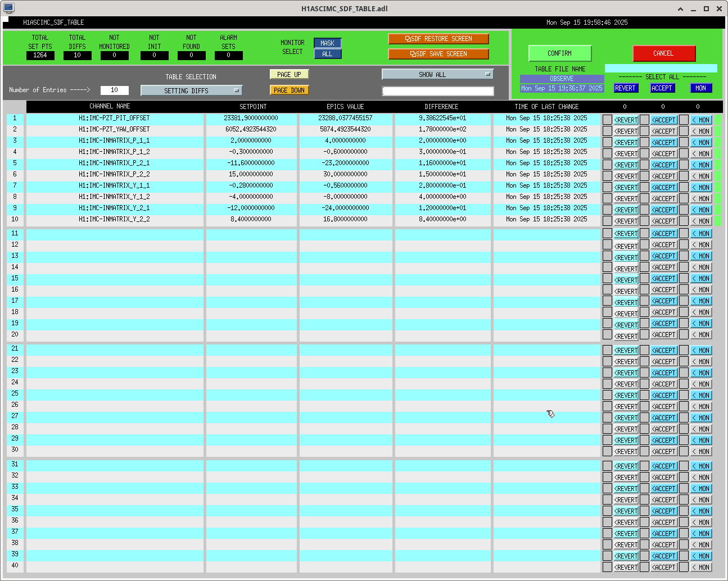
Task: Tick the REVERT checkbox for H1:IMC-PZT_PIT_OFFSET row
Action: click(607, 120)
